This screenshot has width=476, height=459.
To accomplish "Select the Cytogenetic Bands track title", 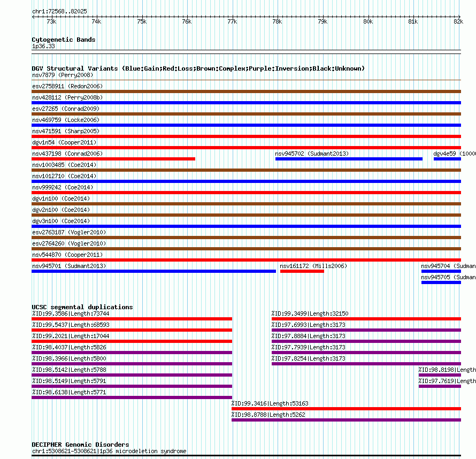I will click(x=64, y=40).
